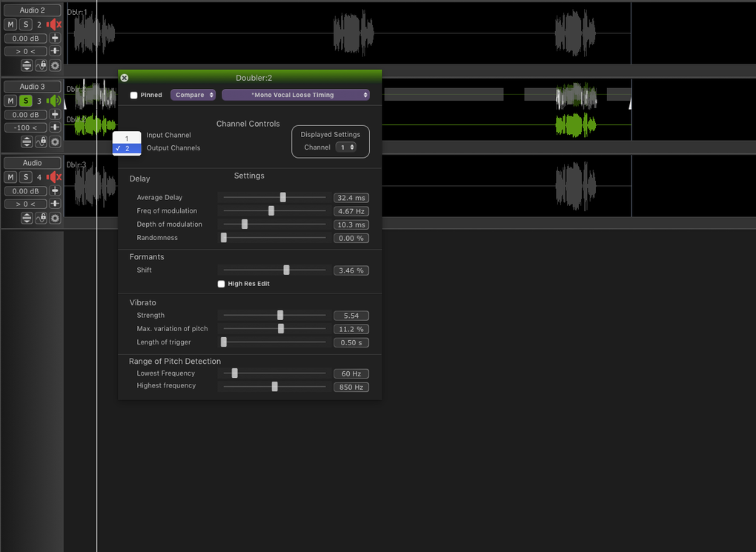
Task: Click the track height icon on track 4
Action: pyautogui.click(x=27, y=219)
